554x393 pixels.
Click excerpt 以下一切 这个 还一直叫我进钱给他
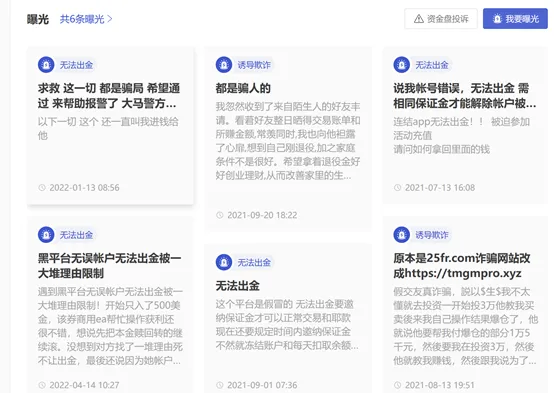click(108, 129)
